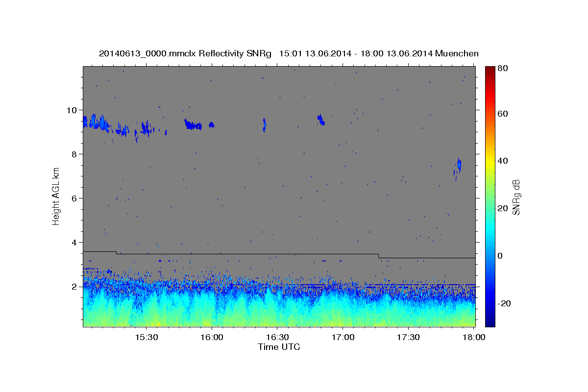Screen dimensions: 588x392
Task: Click the 18:00 time tick label
Action: click(474, 338)
